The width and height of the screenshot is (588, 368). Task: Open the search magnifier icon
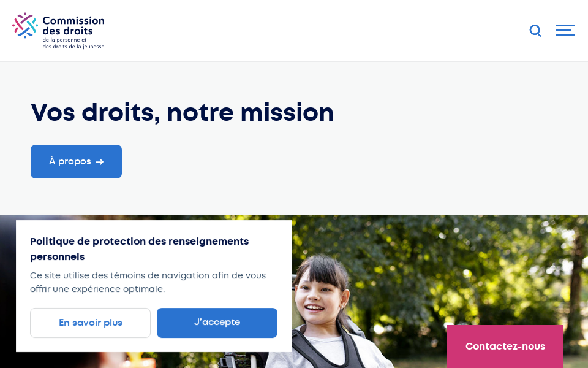click(x=535, y=31)
